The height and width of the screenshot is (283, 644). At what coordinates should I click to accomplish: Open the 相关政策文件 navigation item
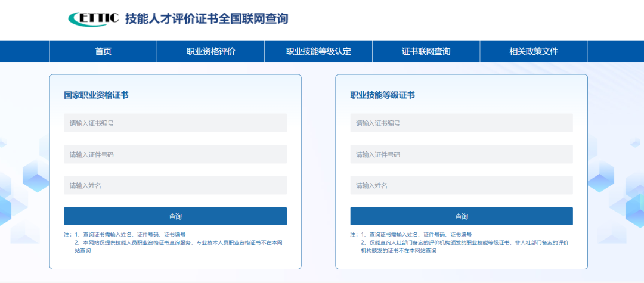533,51
